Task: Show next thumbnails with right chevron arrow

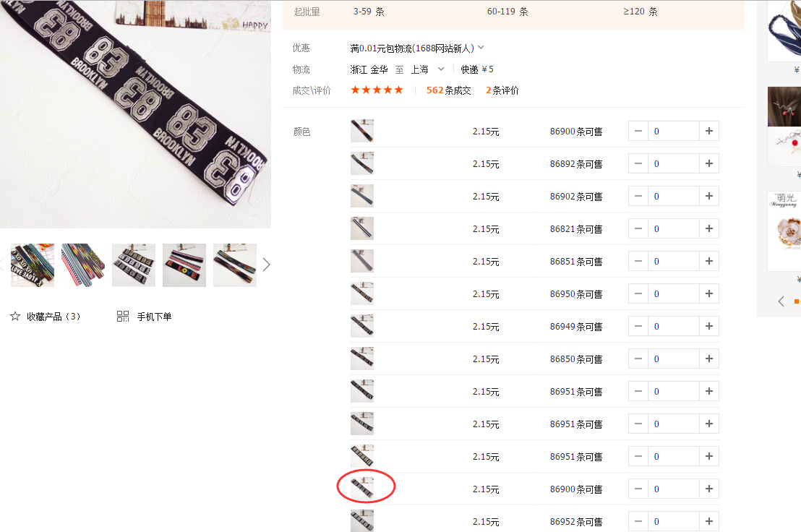Action: coord(266,265)
